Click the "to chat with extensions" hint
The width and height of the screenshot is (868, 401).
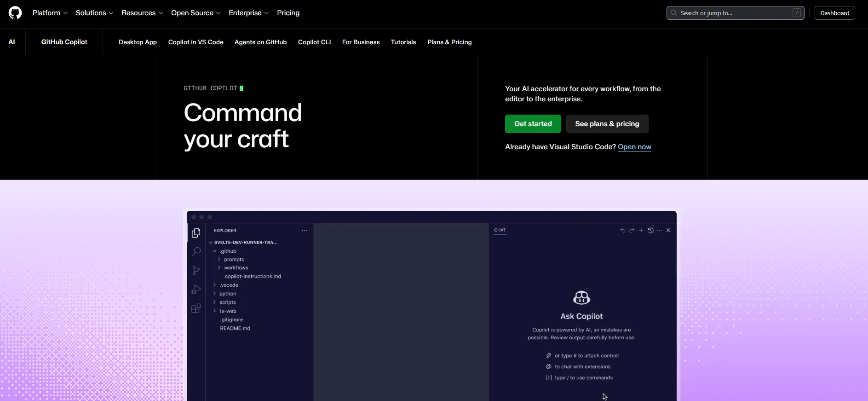coord(583,367)
